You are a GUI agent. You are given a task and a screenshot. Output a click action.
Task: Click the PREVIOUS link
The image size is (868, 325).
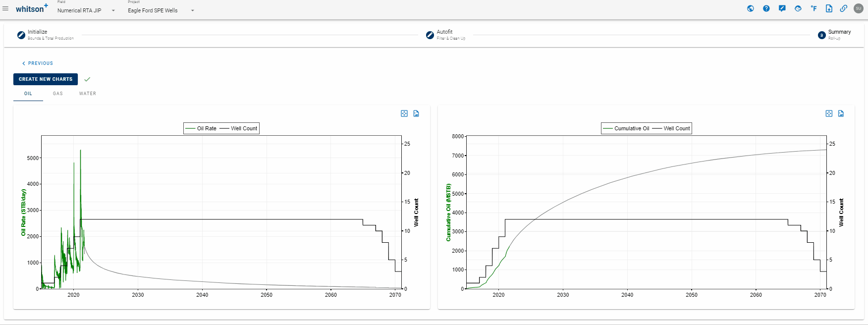pyautogui.click(x=38, y=63)
